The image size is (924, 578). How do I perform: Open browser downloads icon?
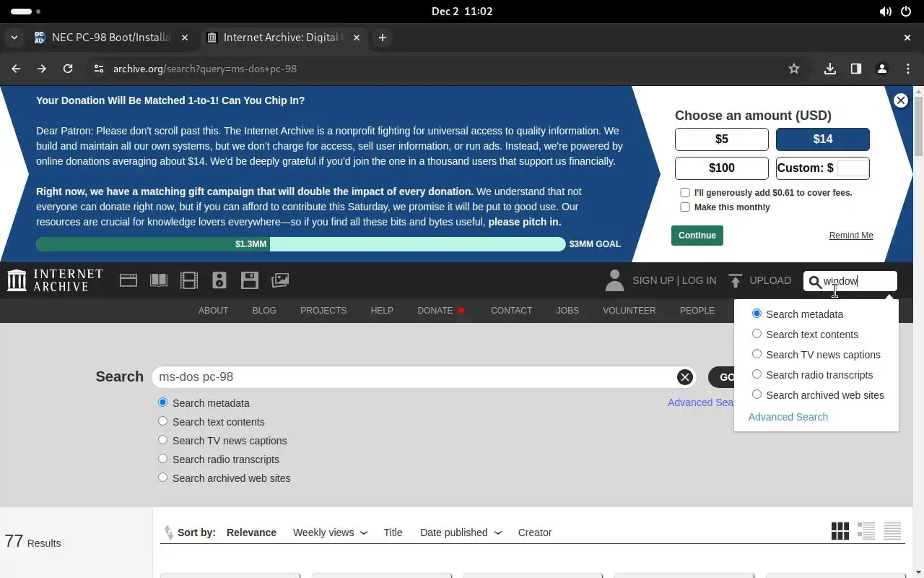(x=830, y=69)
